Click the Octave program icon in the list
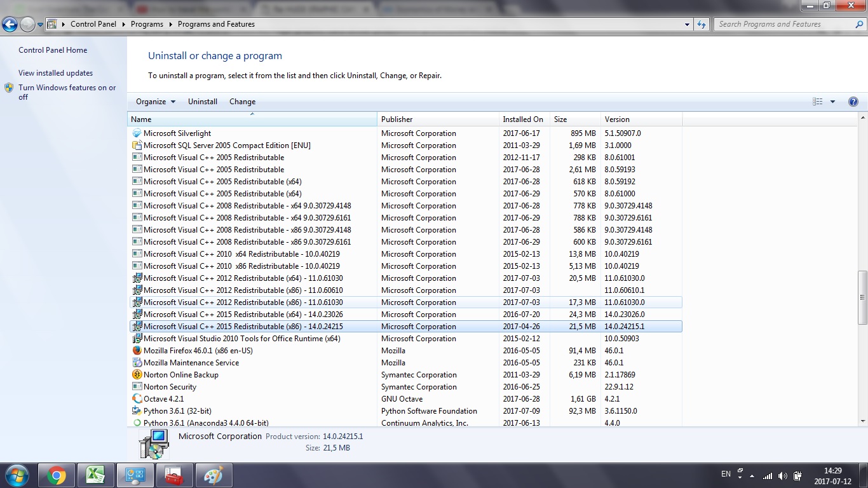The image size is (868, 488). click(x=137, y=398)
